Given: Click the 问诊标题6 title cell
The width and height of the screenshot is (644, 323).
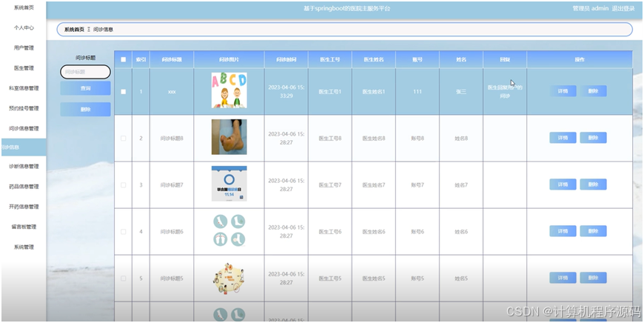Looking at the screenshot, I should click(x=172, y=232).
